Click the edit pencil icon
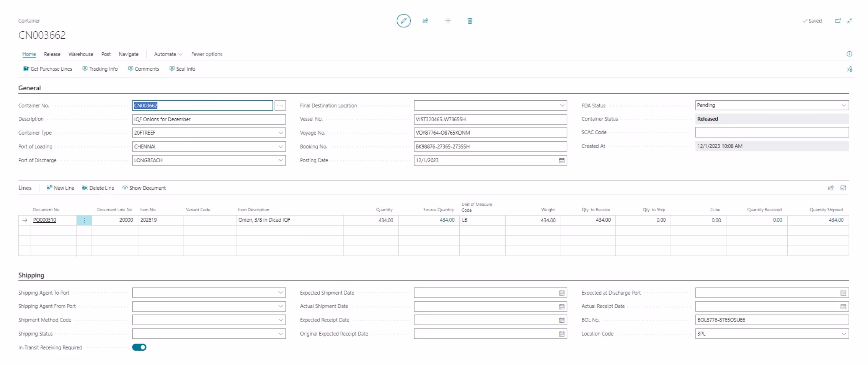The height and width of the screenshot is (365, 868). [x=403, y=21]
